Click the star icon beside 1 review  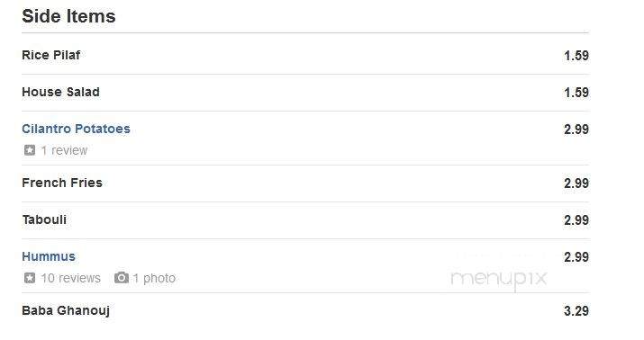pos(30,150)
